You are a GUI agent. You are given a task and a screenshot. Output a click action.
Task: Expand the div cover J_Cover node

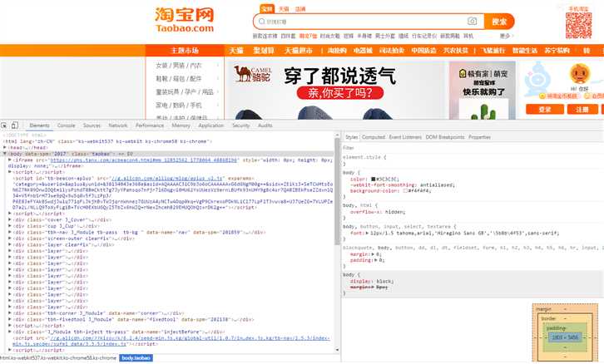click(x=10, y=219)
